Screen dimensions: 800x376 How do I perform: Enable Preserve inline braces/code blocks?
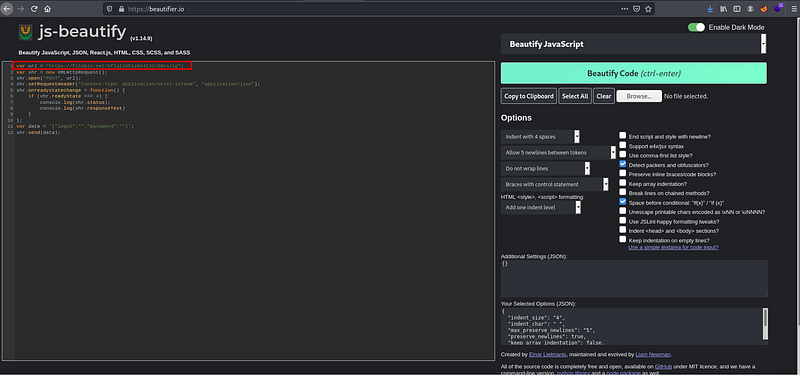(623, 173)
